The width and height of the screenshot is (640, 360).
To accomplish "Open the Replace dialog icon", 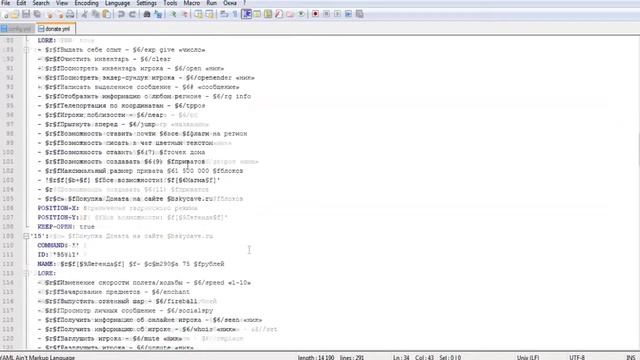I will click(x=158, y=14).
